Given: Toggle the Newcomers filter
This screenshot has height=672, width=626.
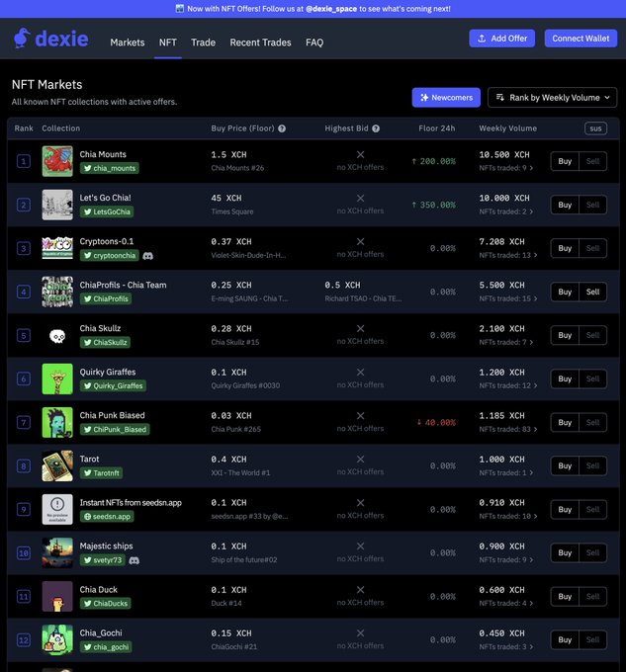Looking at the screenshot, I should click(446, 98).
